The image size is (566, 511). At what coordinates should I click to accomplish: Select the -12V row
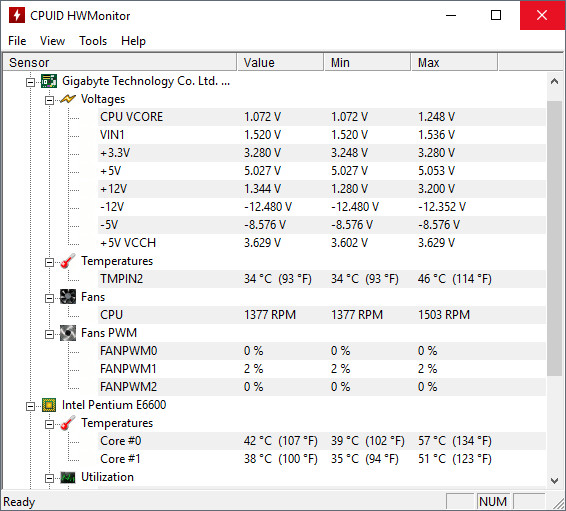tap(322, 207)
